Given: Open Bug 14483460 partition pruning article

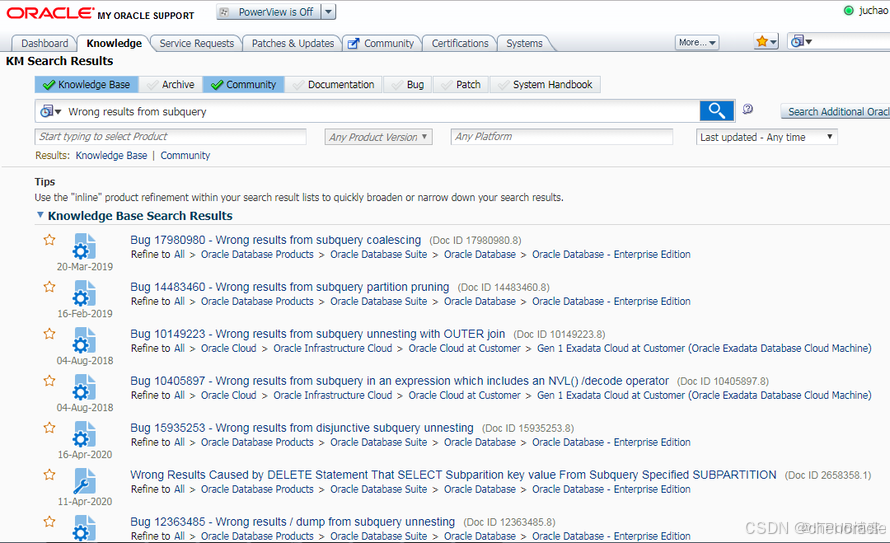Looking at the screenshot, I should pyautogui.click(x=289, y=287).
